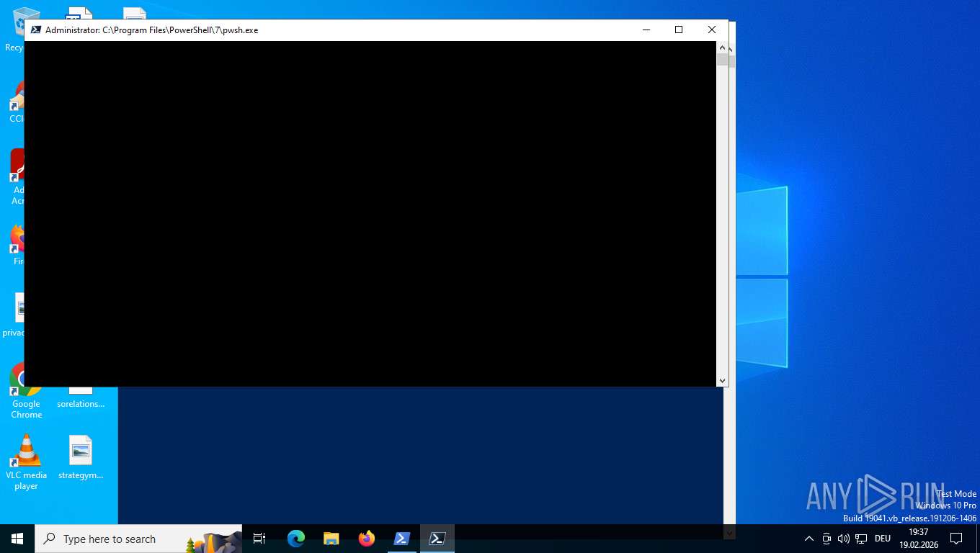Open the clock showing 19:37
980x553 pixels.
pos(918,539)
